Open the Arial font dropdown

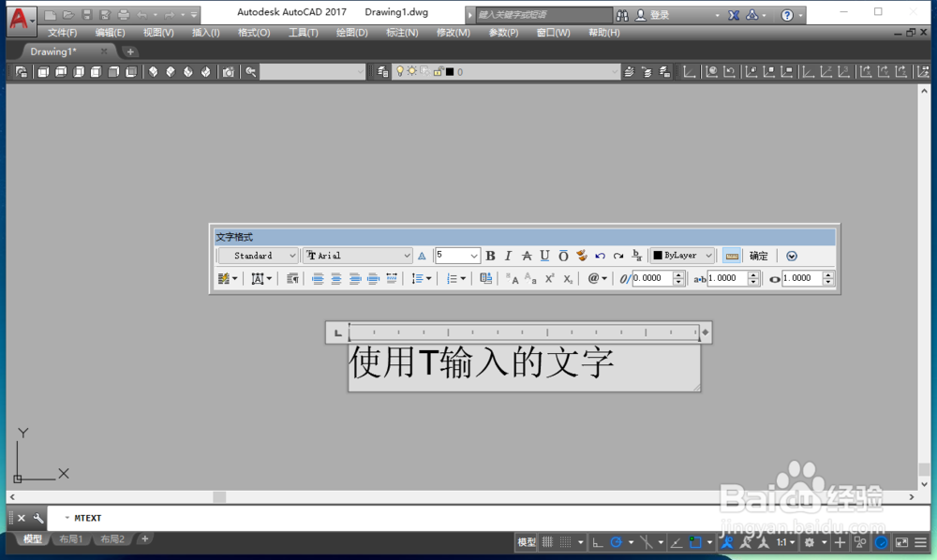pyautogui.click(x=357, y=256)
